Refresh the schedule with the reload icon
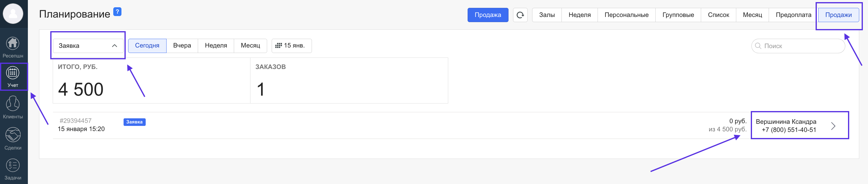868x184 pixels. coord(520,15)
